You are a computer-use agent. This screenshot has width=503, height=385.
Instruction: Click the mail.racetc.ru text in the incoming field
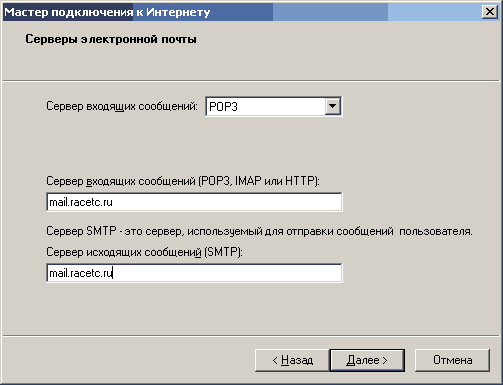click(x=81, y=202)
